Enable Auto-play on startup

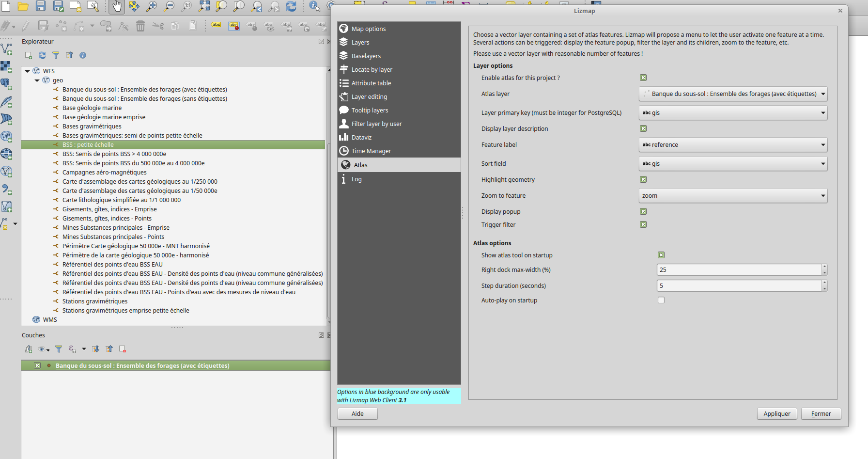click(x=661, y=300)
